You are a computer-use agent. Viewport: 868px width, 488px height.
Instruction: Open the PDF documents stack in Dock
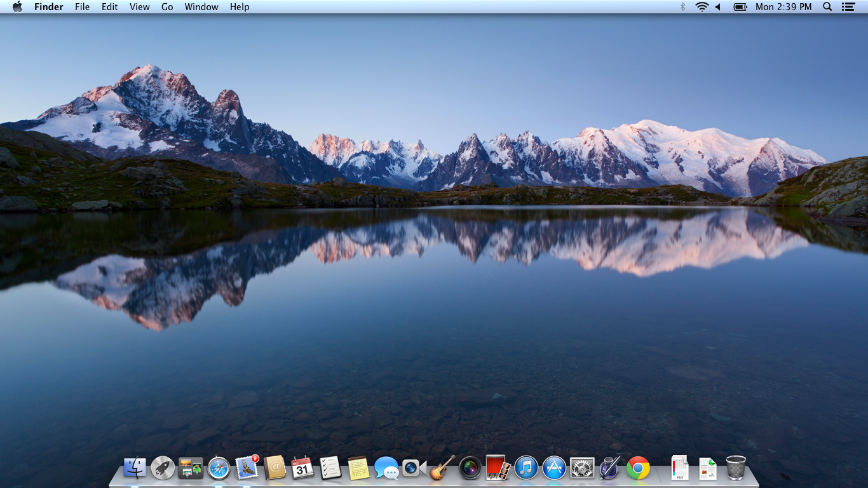pos(680,468)
